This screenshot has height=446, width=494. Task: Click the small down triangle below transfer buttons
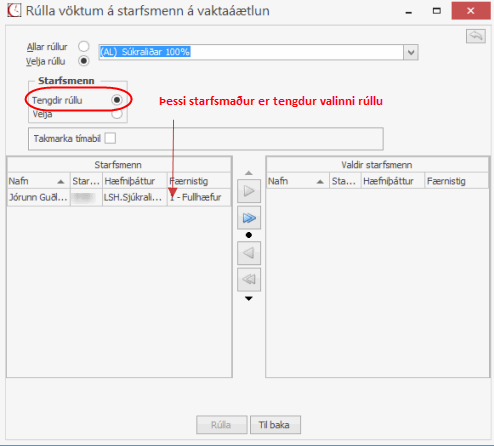pyautogui.click(x=249, y=298)
